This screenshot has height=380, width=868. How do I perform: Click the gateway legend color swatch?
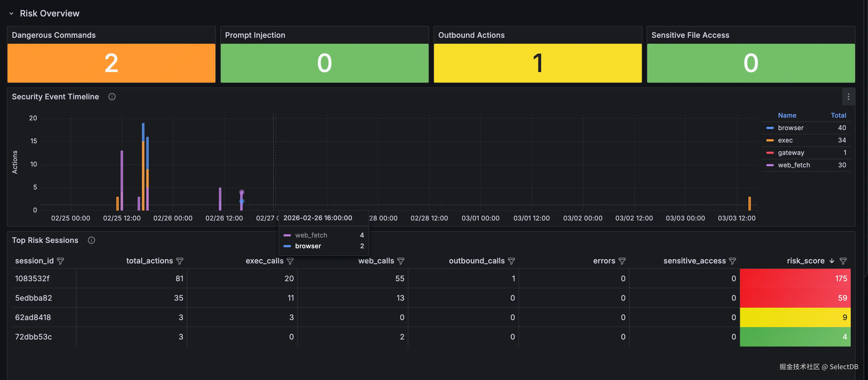tap(770, 153)
